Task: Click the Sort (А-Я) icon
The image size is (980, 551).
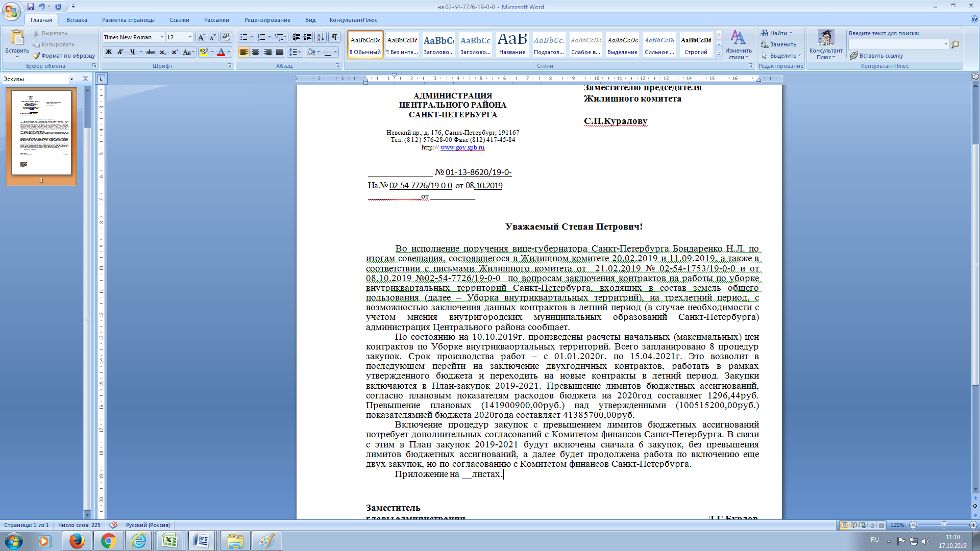Action: click(x=321, y=37)
